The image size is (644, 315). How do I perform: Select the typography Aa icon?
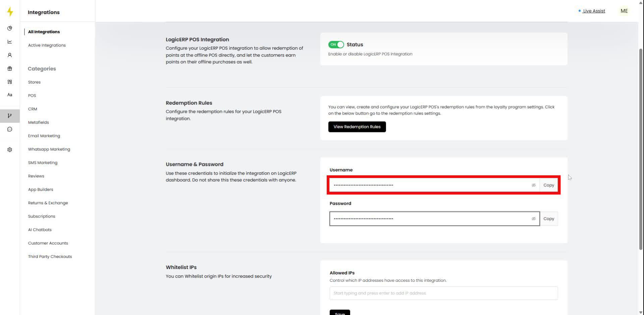coord(10,95)
